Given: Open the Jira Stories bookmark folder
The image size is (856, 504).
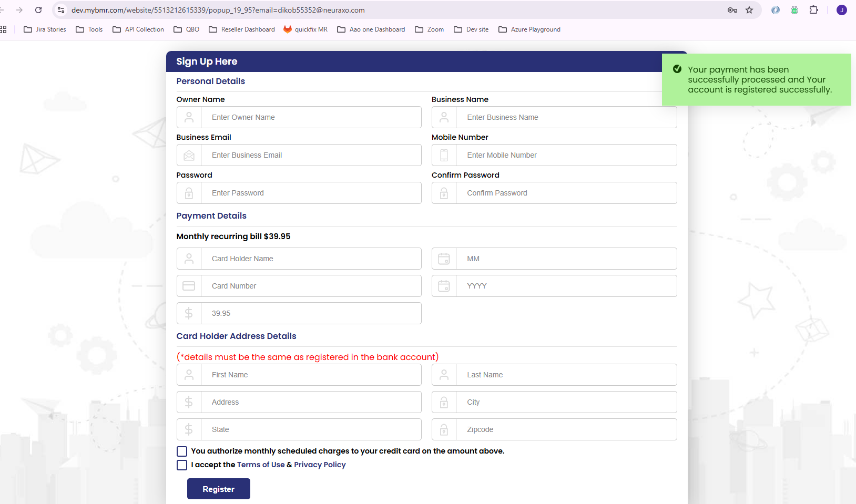Looking at the screenshot, I should point(45,29).
